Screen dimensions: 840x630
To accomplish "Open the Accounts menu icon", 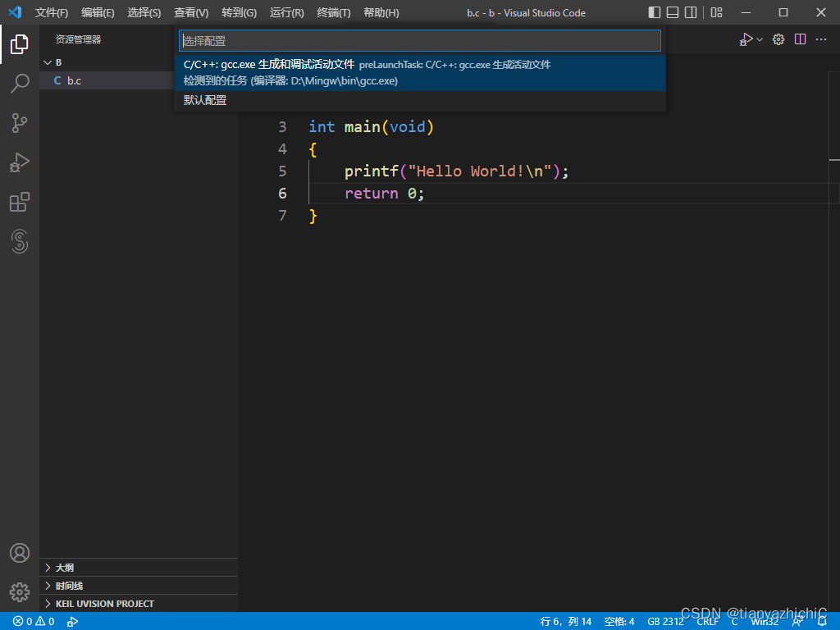I will [20, 553].
